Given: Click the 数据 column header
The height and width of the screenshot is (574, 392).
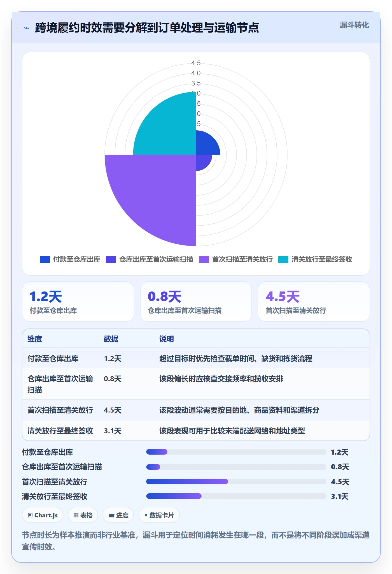Looking at the screenshot, I should (111, 339).
